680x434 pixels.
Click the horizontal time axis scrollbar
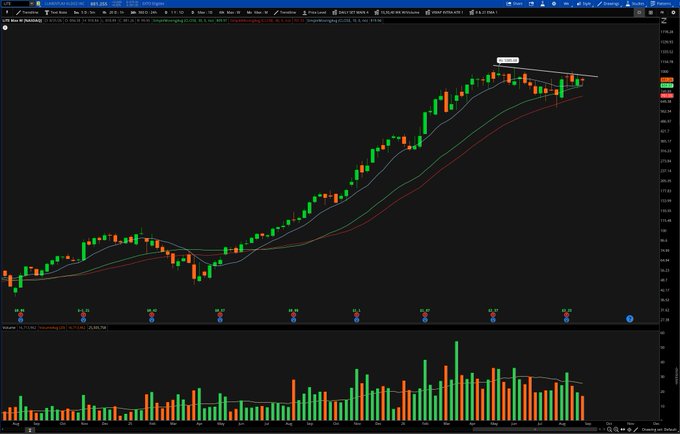click(x=534, y=430)
